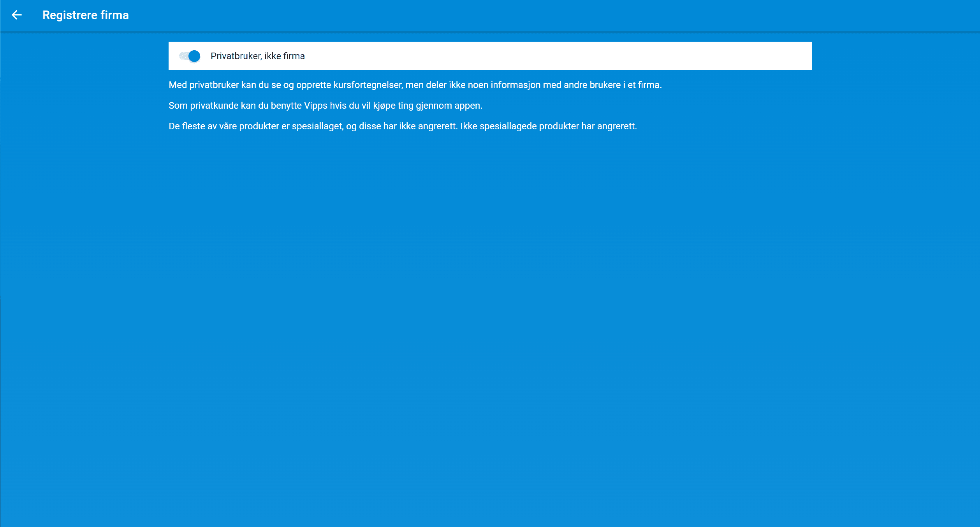Click the empty area of the white card
980x527 pixels.
pos(584,56)
